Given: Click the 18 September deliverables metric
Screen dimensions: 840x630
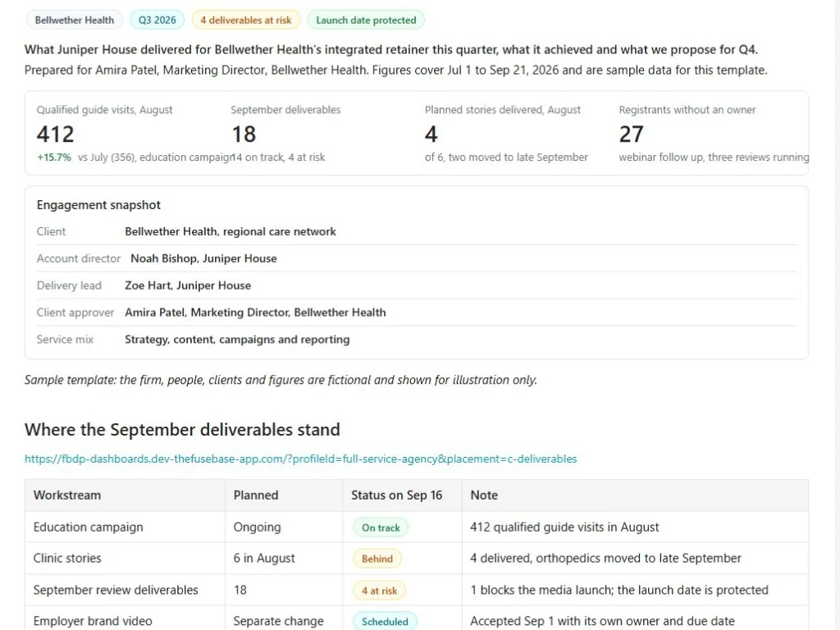Looking at the screenshot, I should pos(244,134).
